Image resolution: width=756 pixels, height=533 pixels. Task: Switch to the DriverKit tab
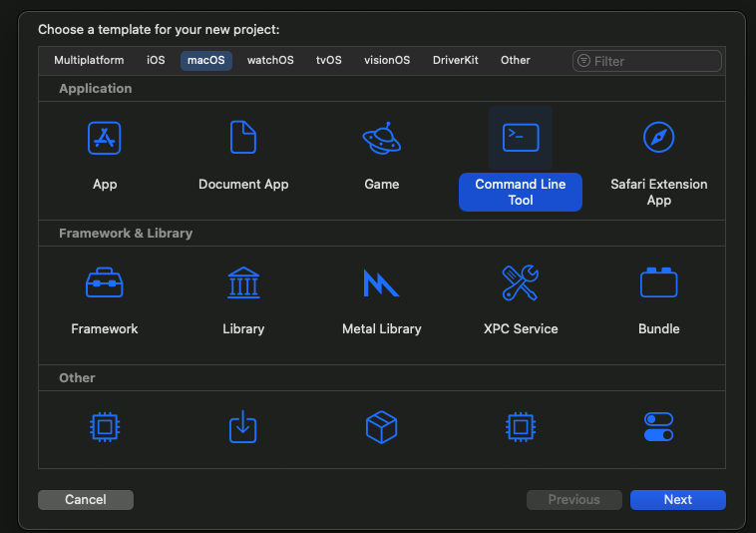455,60
